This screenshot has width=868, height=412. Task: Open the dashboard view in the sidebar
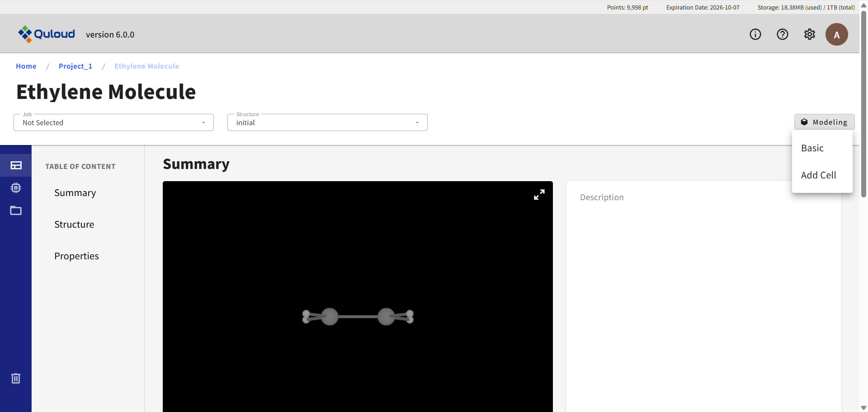[16, 165]
